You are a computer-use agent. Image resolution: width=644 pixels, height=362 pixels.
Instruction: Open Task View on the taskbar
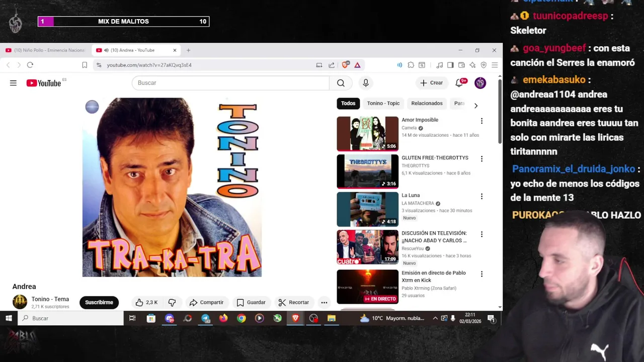[x=132, y=318]
